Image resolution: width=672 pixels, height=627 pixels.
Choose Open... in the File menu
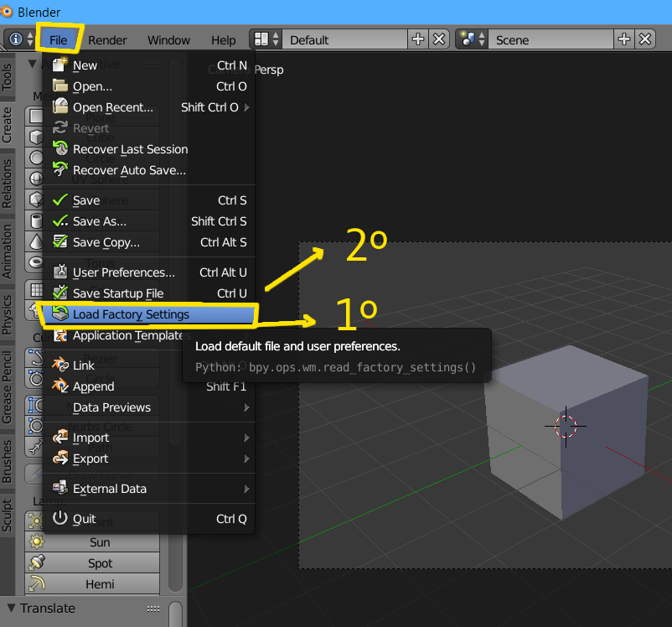[x=148, y=86]
